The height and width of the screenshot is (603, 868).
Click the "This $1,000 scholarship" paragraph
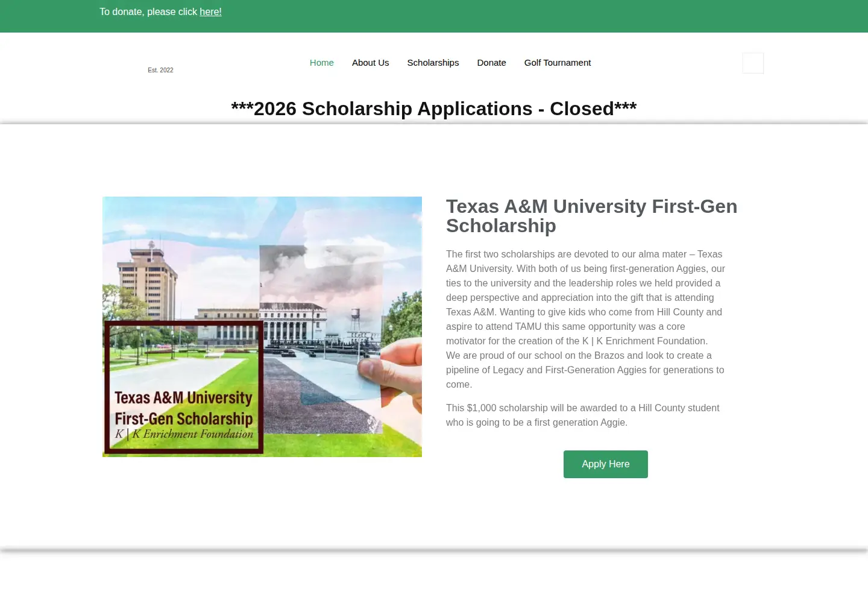583,415
